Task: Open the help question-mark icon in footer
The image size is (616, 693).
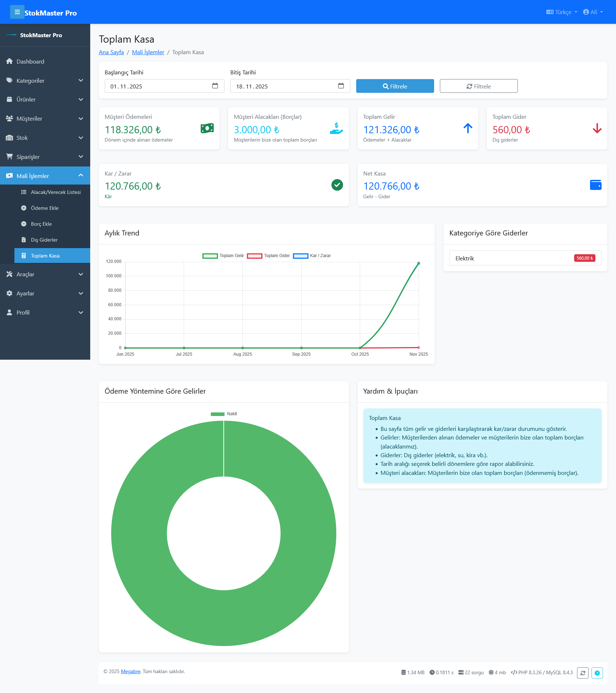Action: (x=597, y=673)
